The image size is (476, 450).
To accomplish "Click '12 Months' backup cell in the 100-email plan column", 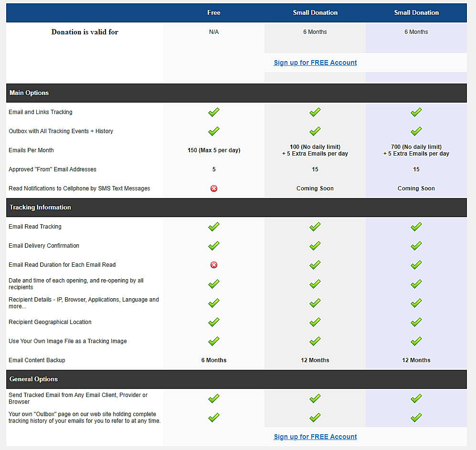I will 315,360.
